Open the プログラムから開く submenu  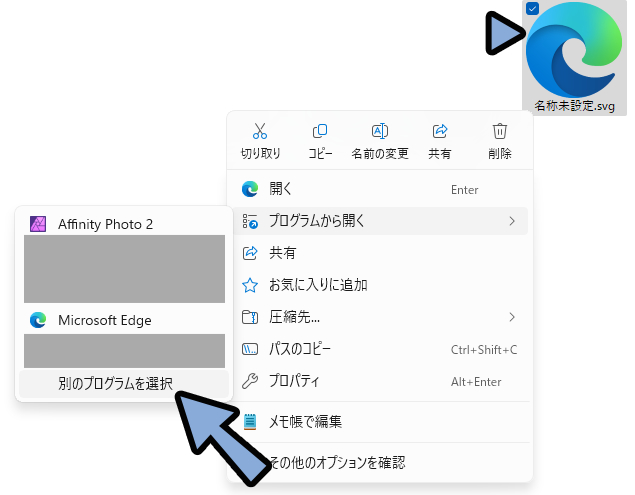[x=381, y=221]
